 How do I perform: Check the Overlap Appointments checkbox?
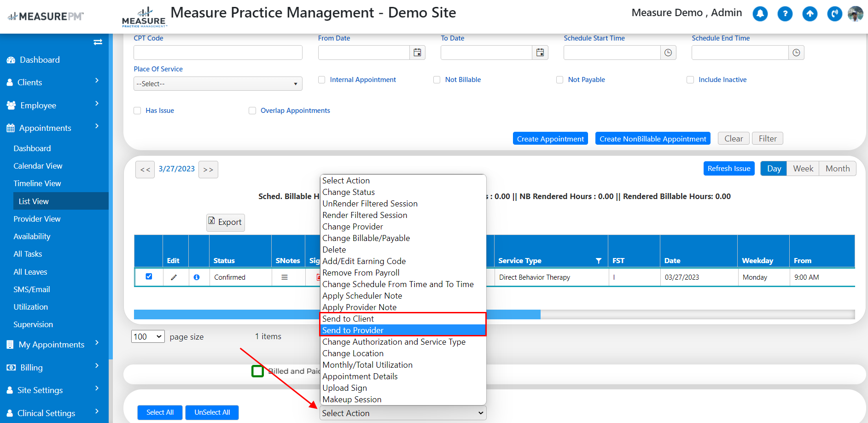pos(252,111)
